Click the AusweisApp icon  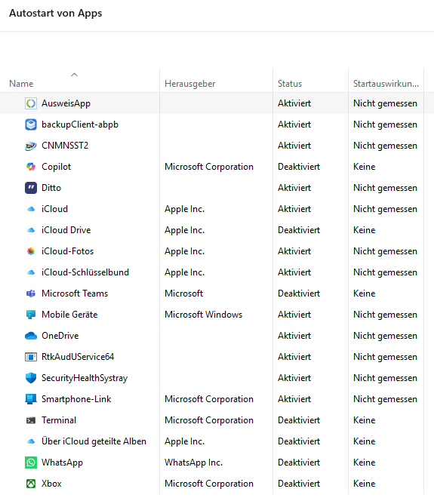click(31, 103)
